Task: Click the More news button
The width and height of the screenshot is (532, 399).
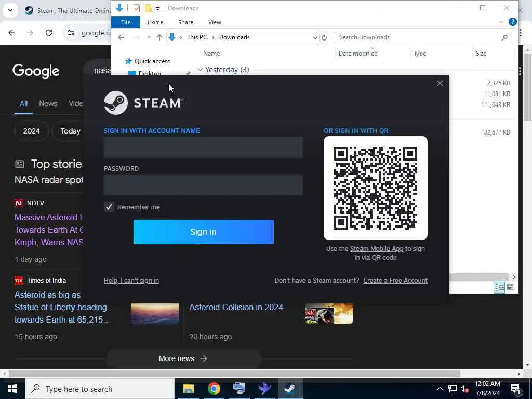Action: tap(183, 358)
